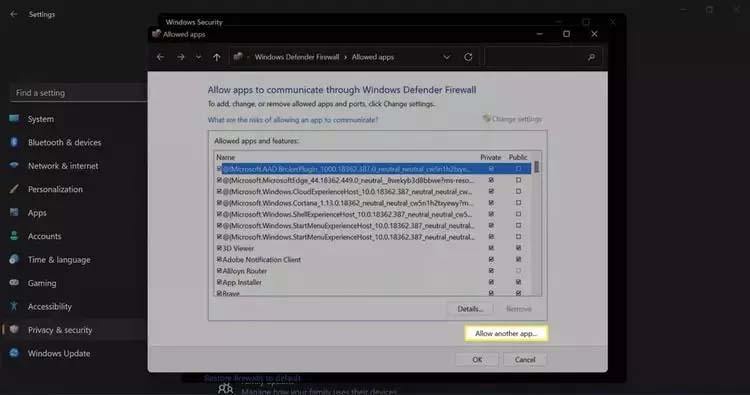Uncheck the Adobe Notification Client name checkbox
750x395 pixels.
[x=219, y=260]
